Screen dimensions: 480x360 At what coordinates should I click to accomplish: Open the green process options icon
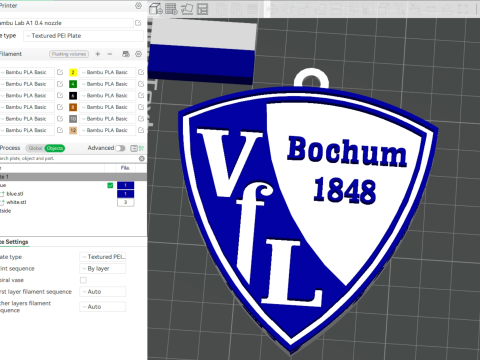click(x=141, y=148)
